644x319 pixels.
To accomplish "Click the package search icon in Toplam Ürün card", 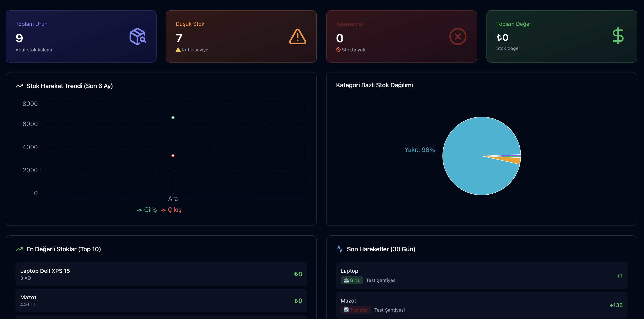I will [137, 36].
